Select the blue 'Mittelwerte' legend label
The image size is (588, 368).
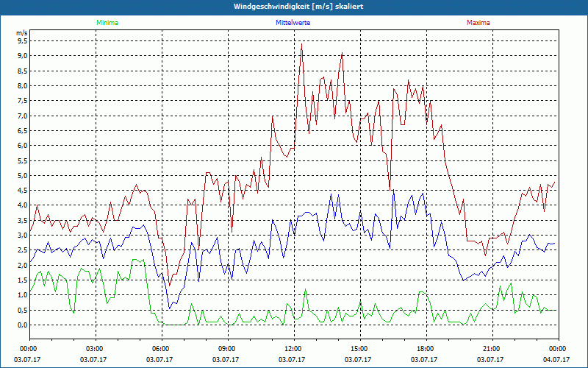(293, 23)
